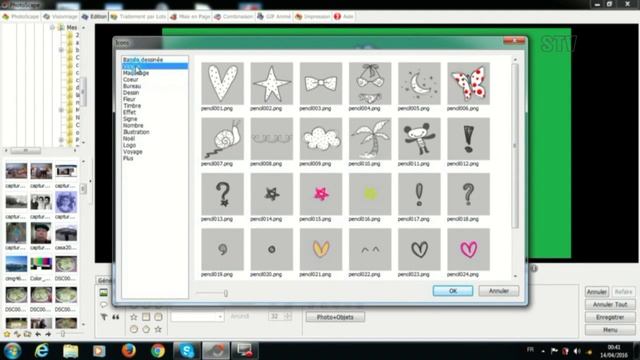Pick the bear pencil011.png icon
Screen dimensions: 640x360
pyautogui.click(x=419, y=139)
